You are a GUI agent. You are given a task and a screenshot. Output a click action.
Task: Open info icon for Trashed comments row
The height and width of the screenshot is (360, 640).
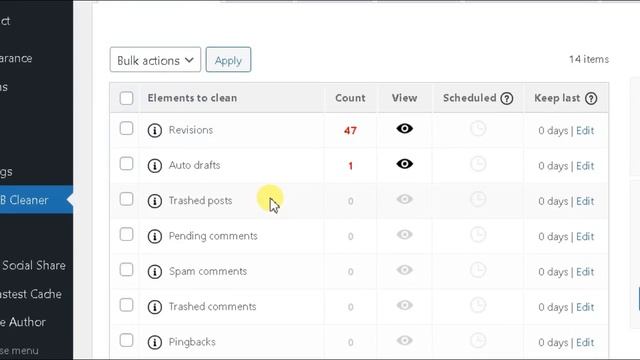[x=155, y=307]
